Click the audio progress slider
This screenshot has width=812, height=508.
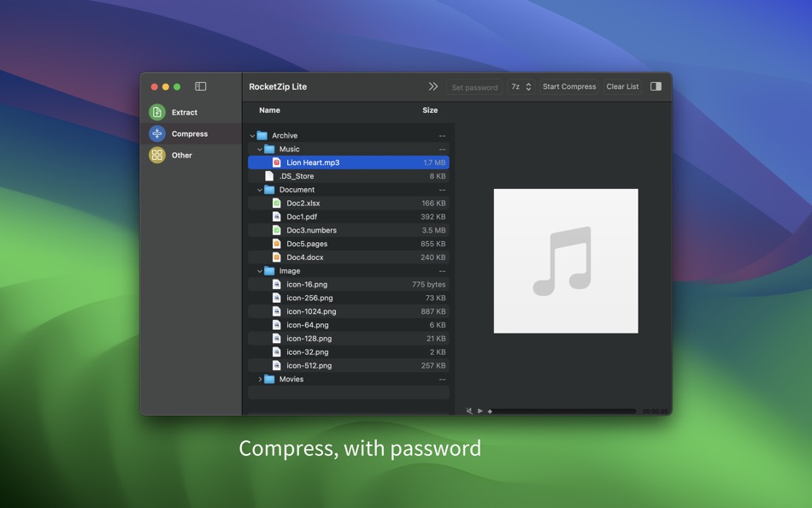coord(562,411)
